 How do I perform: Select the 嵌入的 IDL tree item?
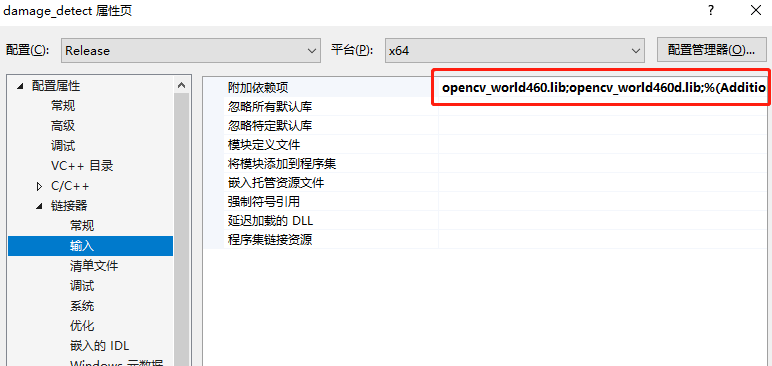coord(100,346)
